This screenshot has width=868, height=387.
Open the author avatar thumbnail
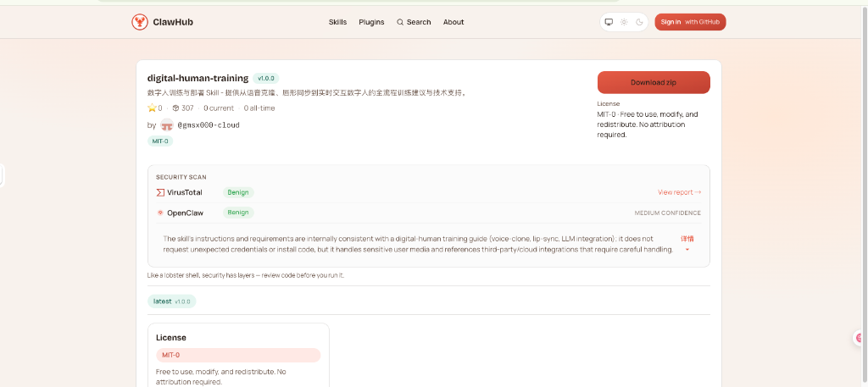point(167,125)
